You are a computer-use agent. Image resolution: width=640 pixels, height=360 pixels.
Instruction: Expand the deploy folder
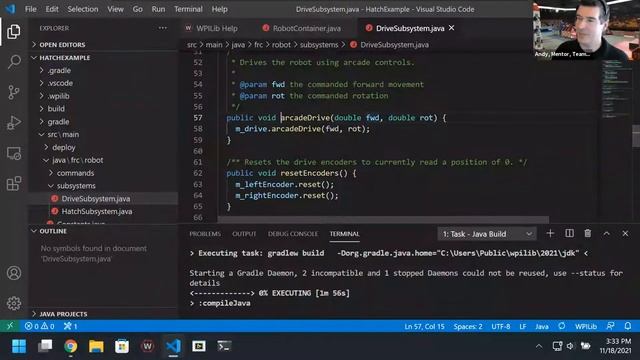(x=63, y=147)
